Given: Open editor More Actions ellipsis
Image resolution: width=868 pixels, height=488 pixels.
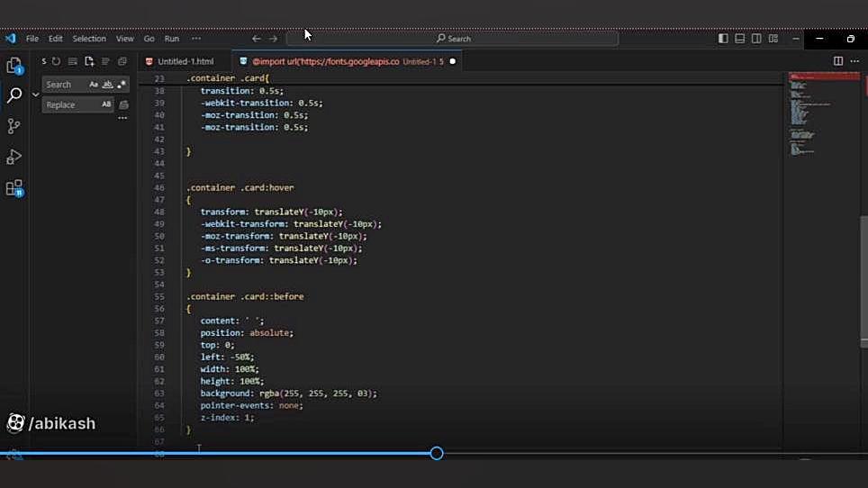Looking at the screenshot, I should pos(854,61).
